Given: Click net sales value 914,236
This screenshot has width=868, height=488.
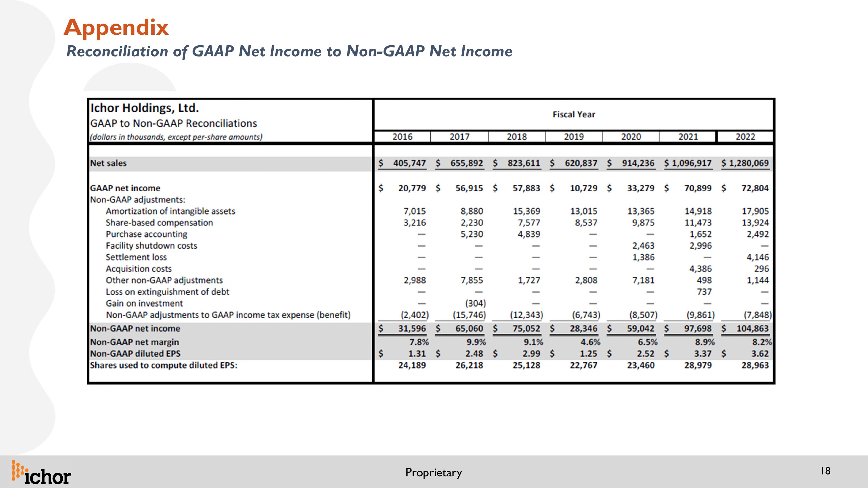Looking at the screenshot, I should point(638,163).
